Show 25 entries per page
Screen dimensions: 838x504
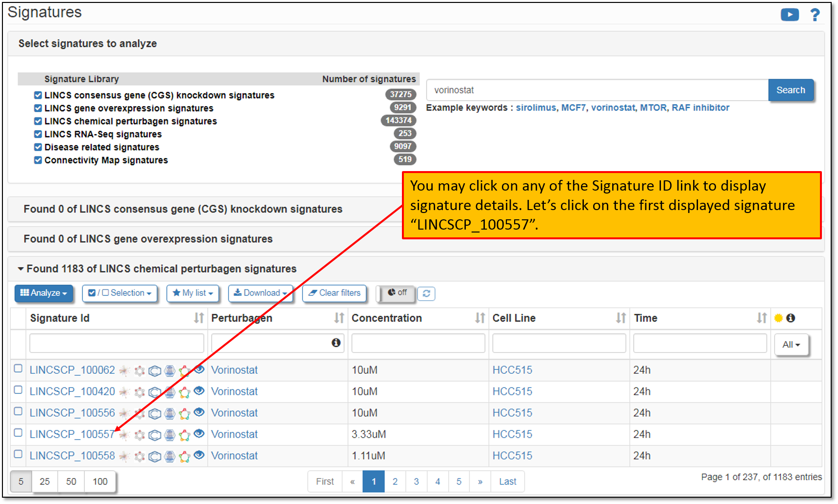(x=44, y=482)
